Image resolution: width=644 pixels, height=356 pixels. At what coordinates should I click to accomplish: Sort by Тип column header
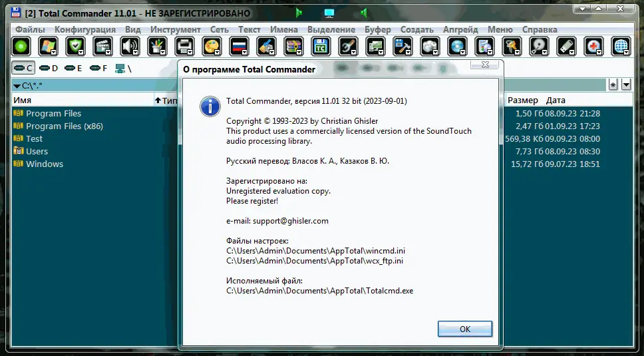click(166, 100)
